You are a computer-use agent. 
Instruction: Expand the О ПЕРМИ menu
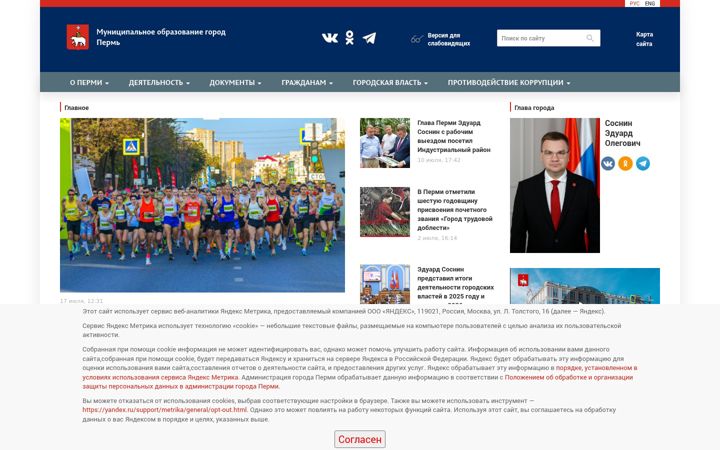pyautogui.click(x=89, y=83)
